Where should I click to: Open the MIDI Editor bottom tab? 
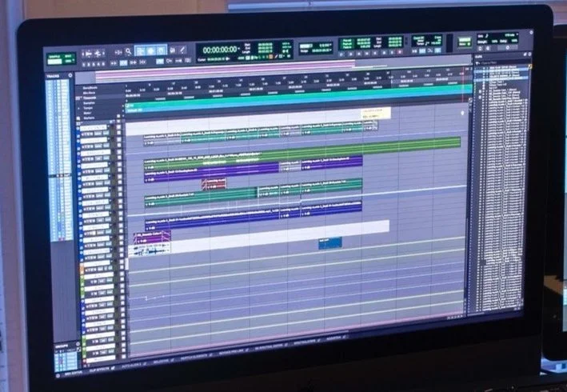tap(74, 373)
